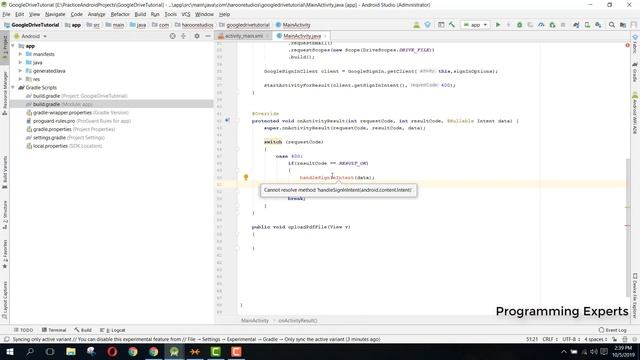The height and width of the screenshot is (360, 640).
Task: Open the Event Log
Action: coord(613,330)
